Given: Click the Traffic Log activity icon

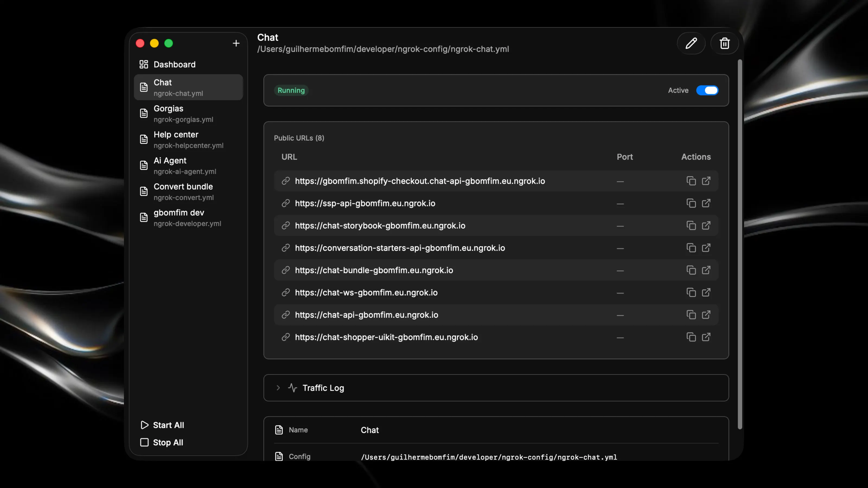Looking at the screenshot, I should point(292,388).
